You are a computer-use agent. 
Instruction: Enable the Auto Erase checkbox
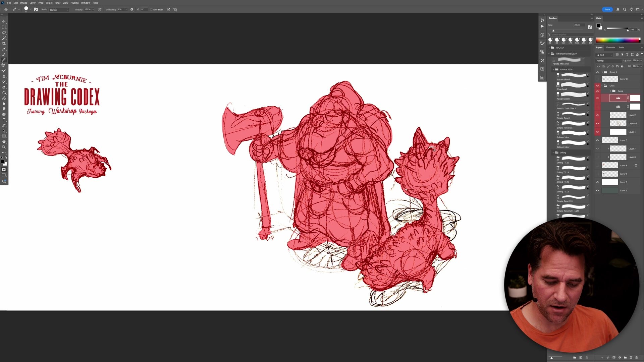click(151, 9)
